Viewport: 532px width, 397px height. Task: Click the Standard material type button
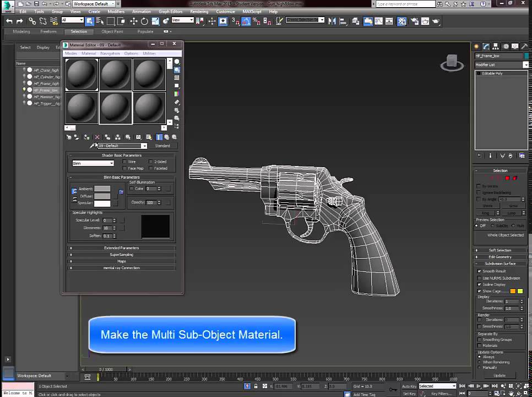(x=162, y=146)
